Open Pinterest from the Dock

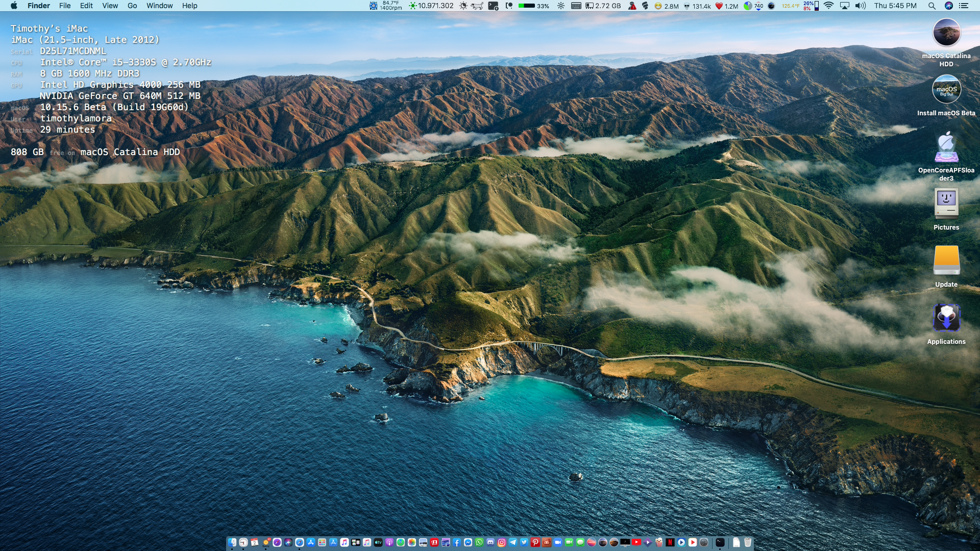(x=535, y=542)
